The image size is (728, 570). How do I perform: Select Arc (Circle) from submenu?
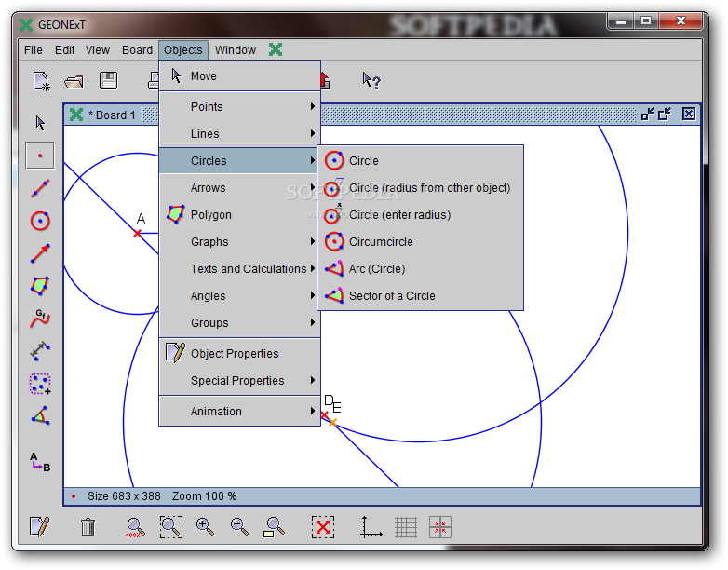pos(420,268)
